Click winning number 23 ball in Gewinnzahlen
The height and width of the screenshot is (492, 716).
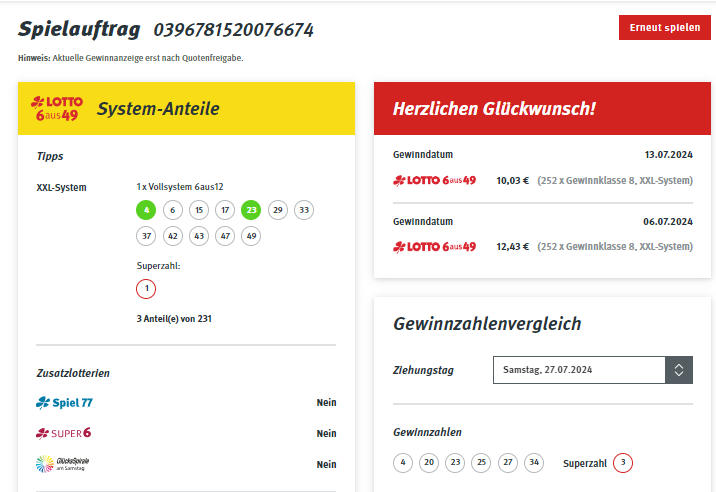click(x=455, y=463)
